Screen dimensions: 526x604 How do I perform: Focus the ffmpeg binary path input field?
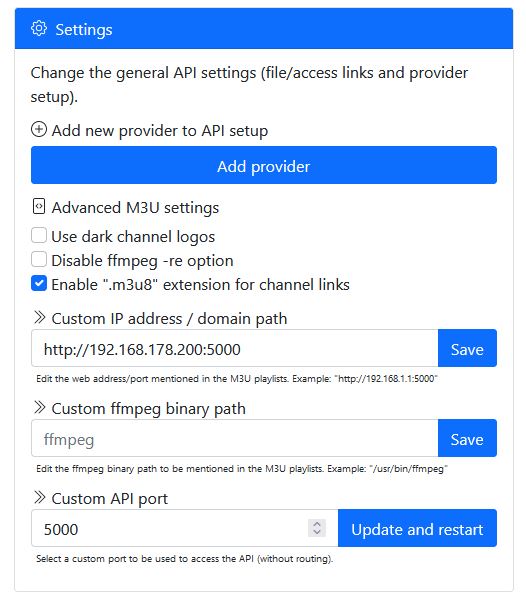(x=235, y=438)
